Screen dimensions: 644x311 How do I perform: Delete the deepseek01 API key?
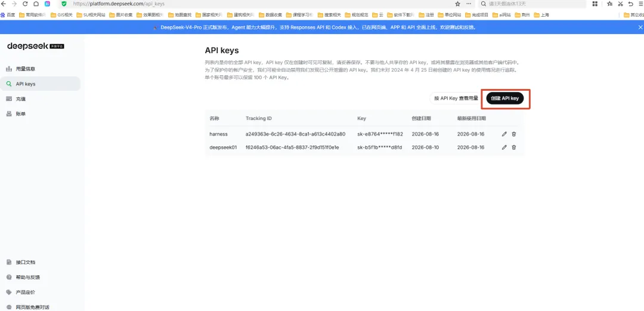514,147
